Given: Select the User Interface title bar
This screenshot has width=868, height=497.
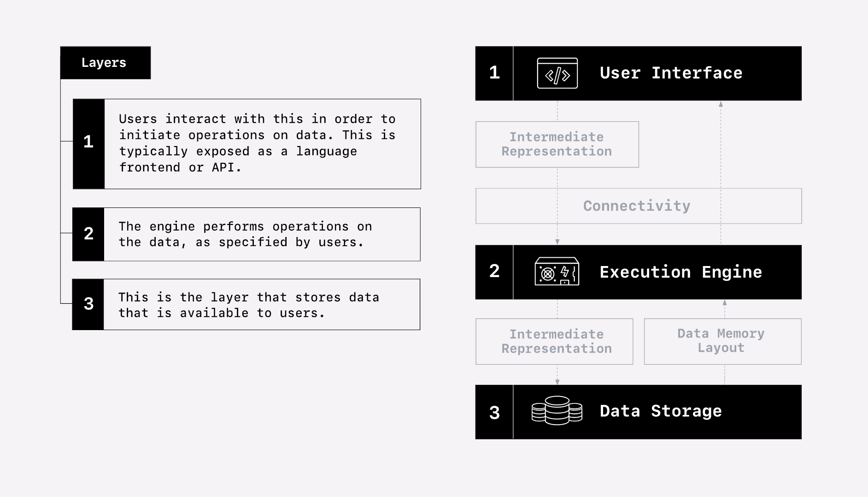Looking at the screenshot, I should tap(671, 73).
